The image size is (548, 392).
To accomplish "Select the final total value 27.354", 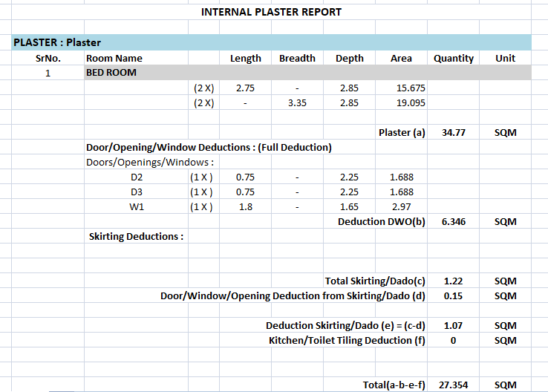I will [x=453, y=385].
